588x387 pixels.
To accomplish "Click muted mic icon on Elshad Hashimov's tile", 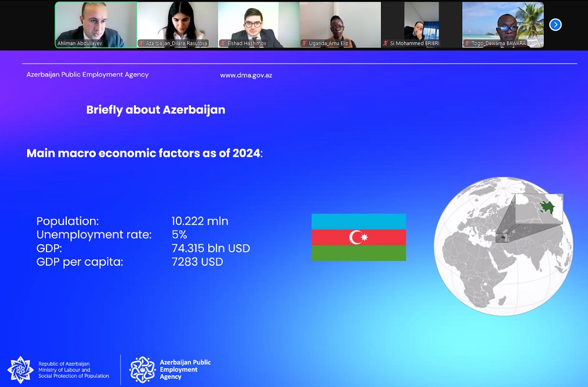I will (x=223, y=44).
